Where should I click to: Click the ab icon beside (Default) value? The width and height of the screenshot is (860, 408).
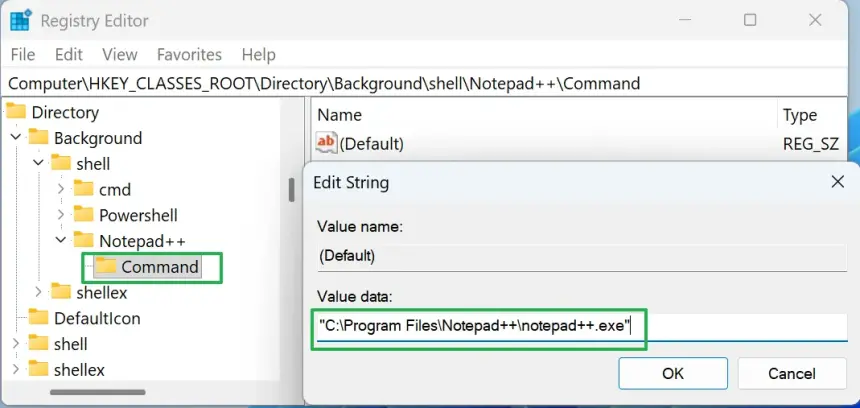pyautogui.click(x=326, y=143)
